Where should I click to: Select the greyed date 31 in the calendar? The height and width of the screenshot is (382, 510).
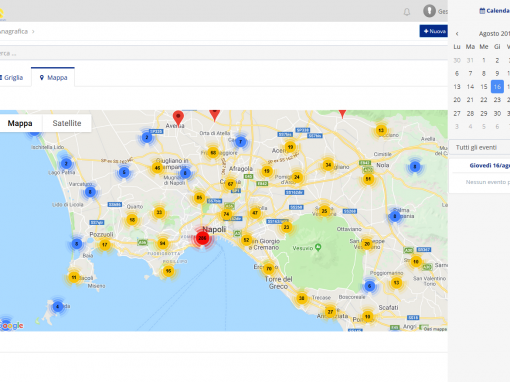470,60
